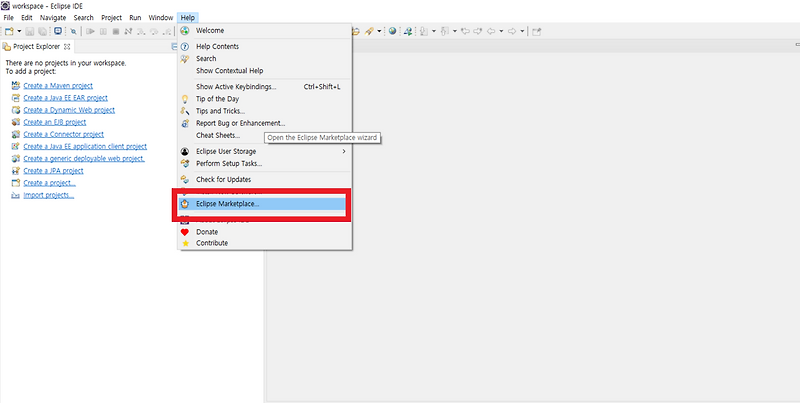The width and height of the screenshot is (800, 403).
Task: Click the Next Annotation toolbar icon
Action: pos(423,31)
